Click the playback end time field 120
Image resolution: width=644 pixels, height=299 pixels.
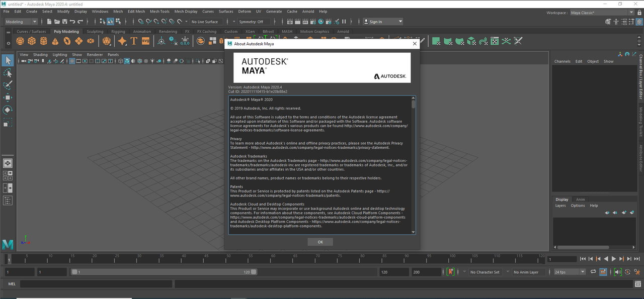pyautogui.click(x=394, y=272)
